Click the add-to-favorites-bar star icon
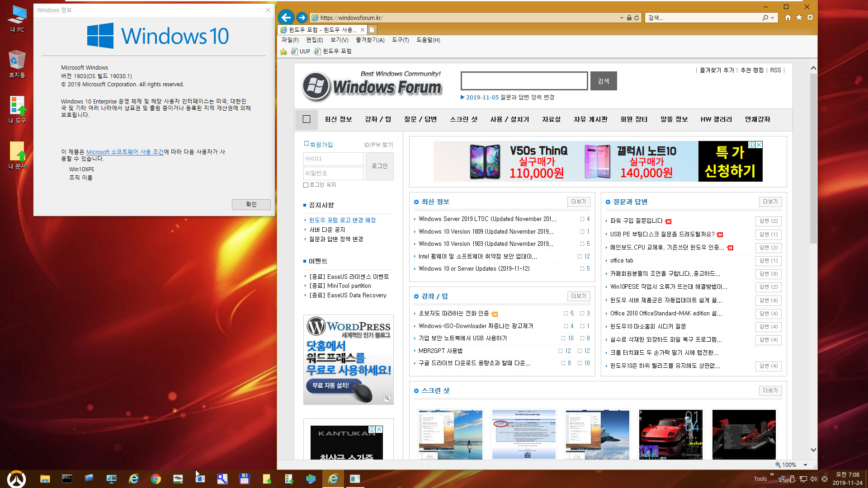The height and width of the screenshot is (488, 868). tap(283, 52)
